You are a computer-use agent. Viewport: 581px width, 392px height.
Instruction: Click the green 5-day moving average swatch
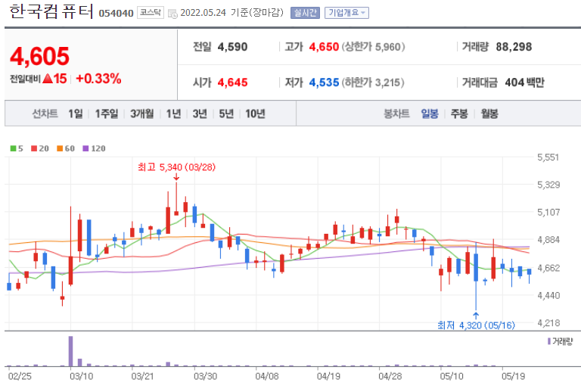coord(14,148)
